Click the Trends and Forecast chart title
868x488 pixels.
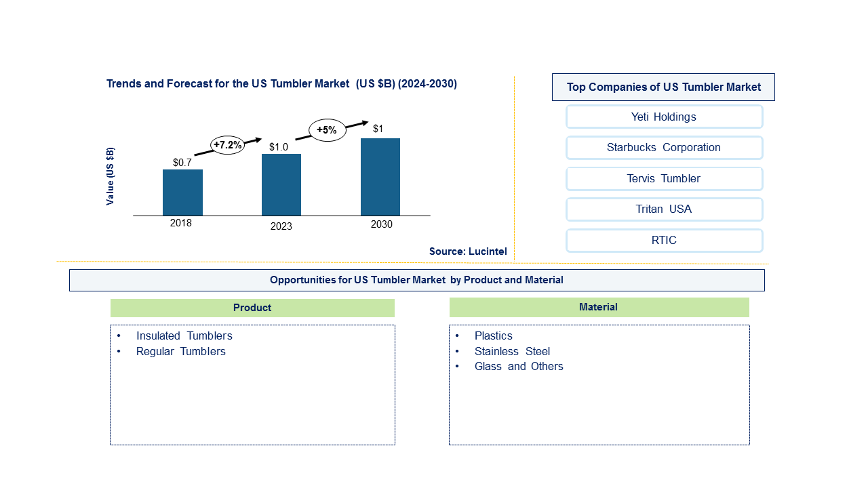coord(281,84)
